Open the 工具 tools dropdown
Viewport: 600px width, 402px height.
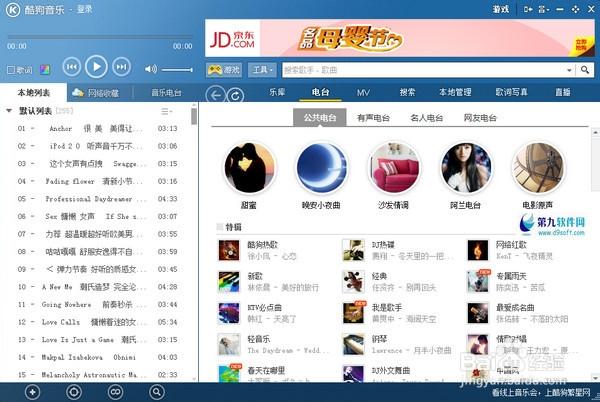[262, 70]
